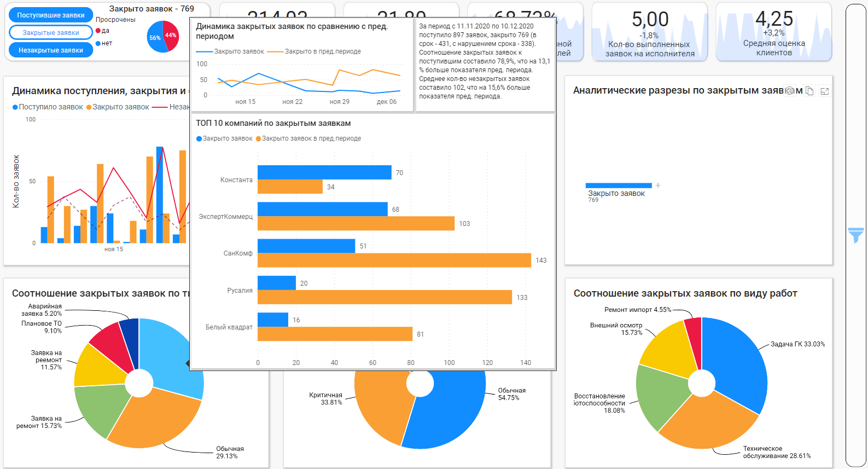The image size is (868, 469).
Task: Click the 44% red slice of Просрочены pie
Action: [171, 35]
